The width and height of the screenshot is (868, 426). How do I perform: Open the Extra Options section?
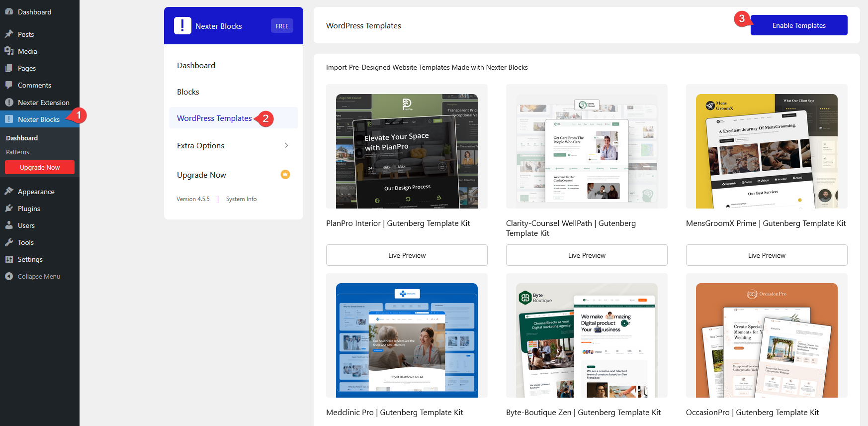[x=234, y=145]
